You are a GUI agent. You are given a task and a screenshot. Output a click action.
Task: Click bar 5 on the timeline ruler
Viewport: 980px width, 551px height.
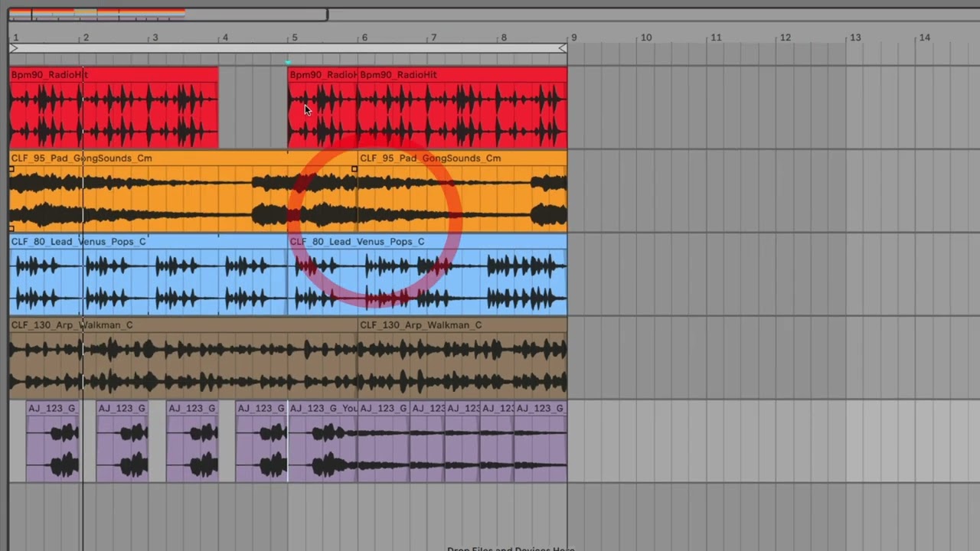tap(295, 37)
